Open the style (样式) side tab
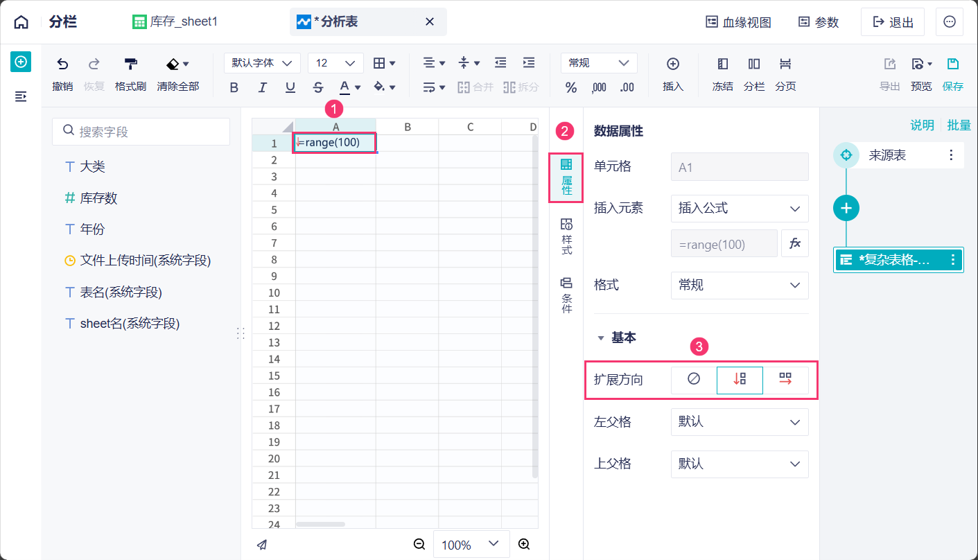The height and width of the screenshot is (560, 978). click(566, 236)
